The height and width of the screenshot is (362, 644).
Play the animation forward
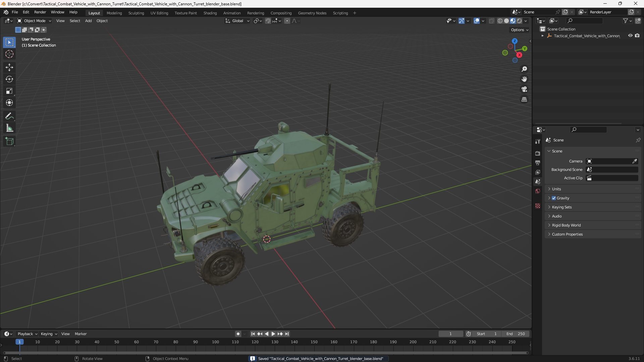click(x=273, y=334)
